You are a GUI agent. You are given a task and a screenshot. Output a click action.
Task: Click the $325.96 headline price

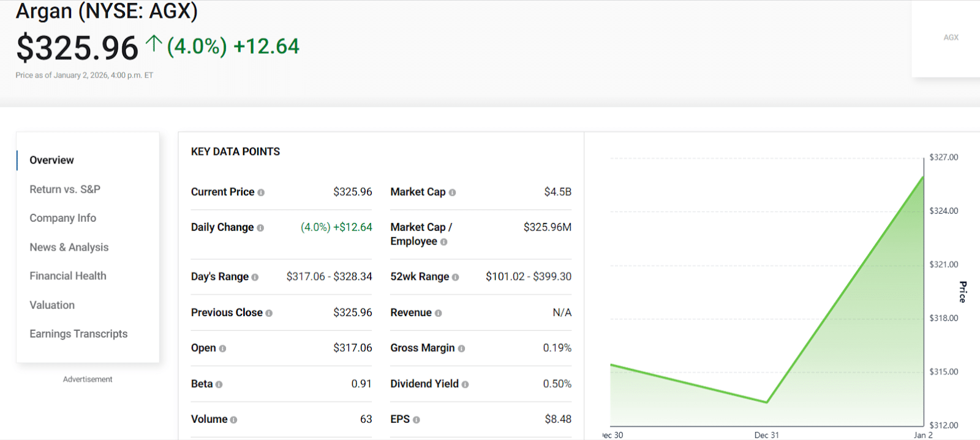pos(77,48)
